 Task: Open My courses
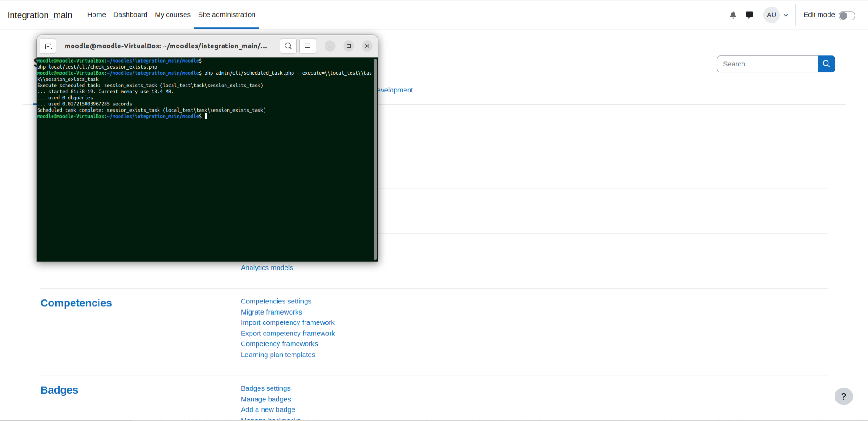[172, 15]
